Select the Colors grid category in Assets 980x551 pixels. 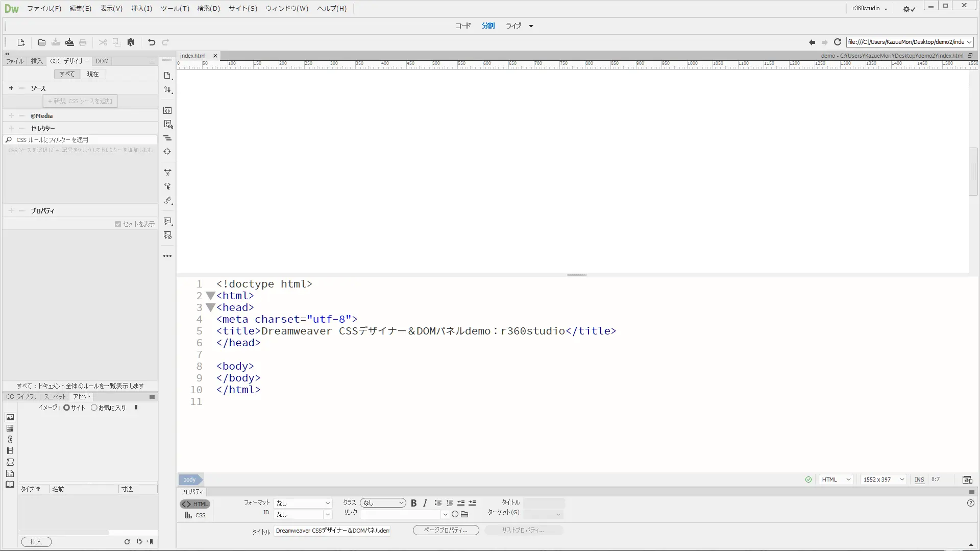pyautogui.click(x=10, y=428)
